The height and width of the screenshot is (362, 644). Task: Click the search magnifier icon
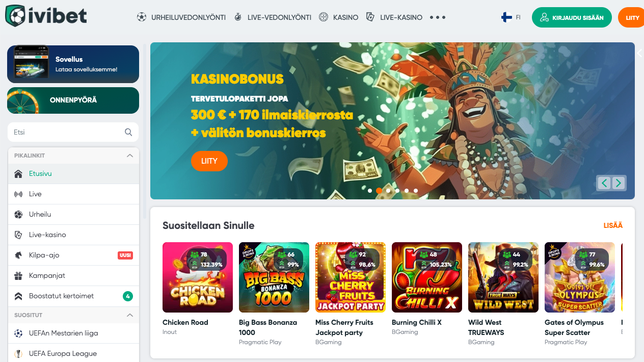(128, 132)
